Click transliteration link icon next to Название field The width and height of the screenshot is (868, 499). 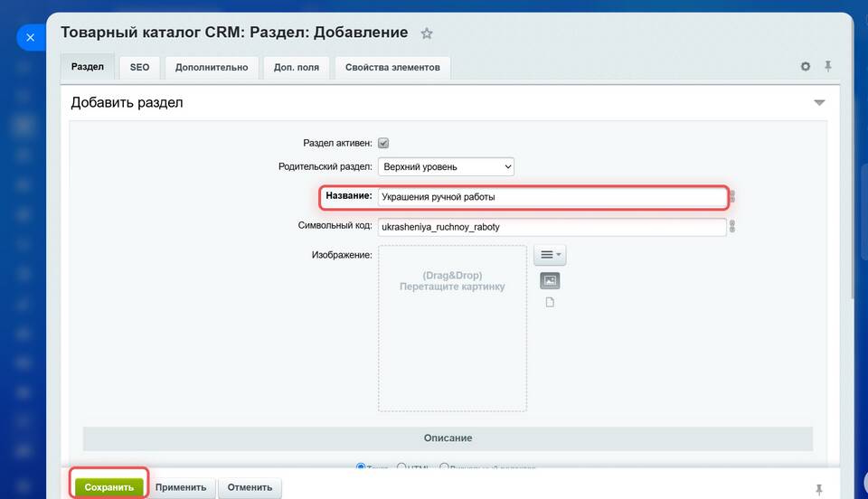(x=732, y=196)
